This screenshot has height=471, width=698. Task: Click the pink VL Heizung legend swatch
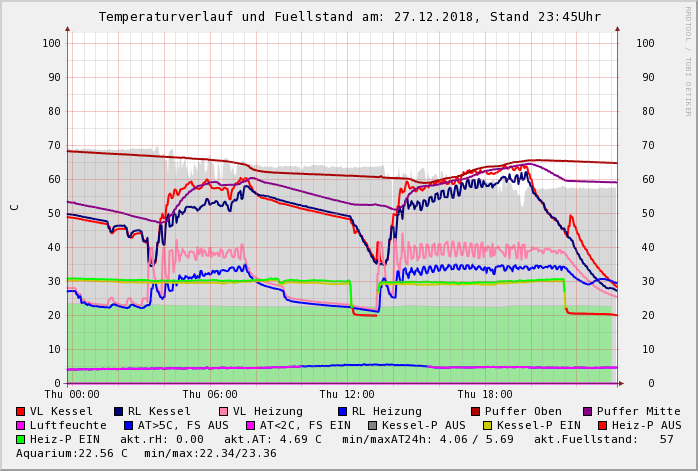pyautogui.click(x=223, y=411)
